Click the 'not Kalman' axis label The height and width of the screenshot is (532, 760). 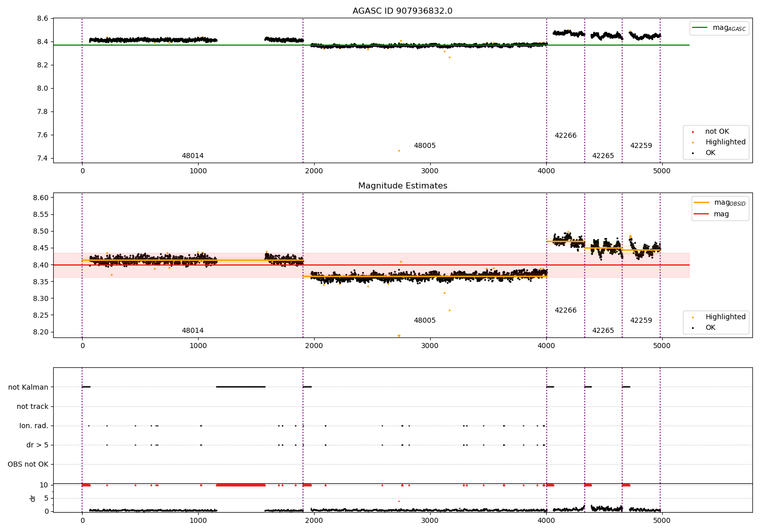pos(28,387)
